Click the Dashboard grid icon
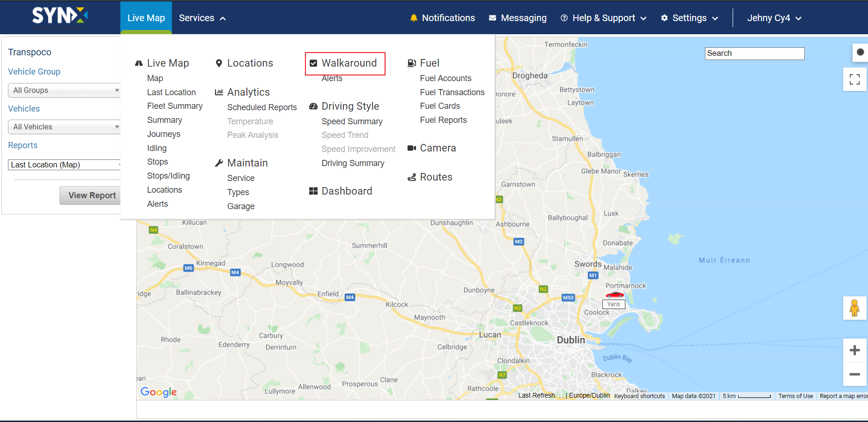This screenshot has height=422, width=868. 313,191
